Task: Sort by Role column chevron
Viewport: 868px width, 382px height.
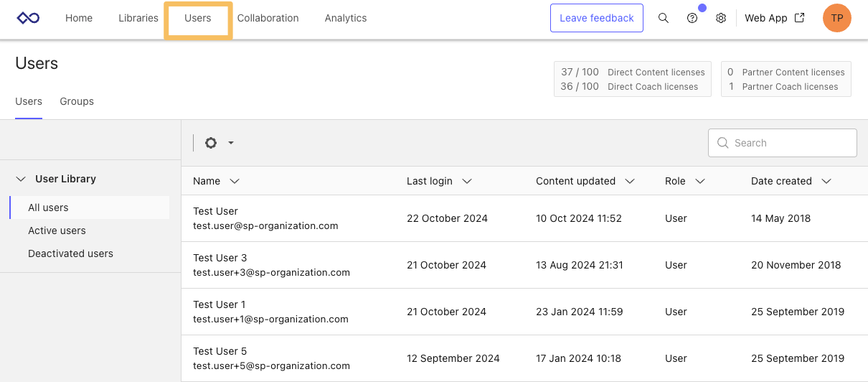Action: (700, 181)
